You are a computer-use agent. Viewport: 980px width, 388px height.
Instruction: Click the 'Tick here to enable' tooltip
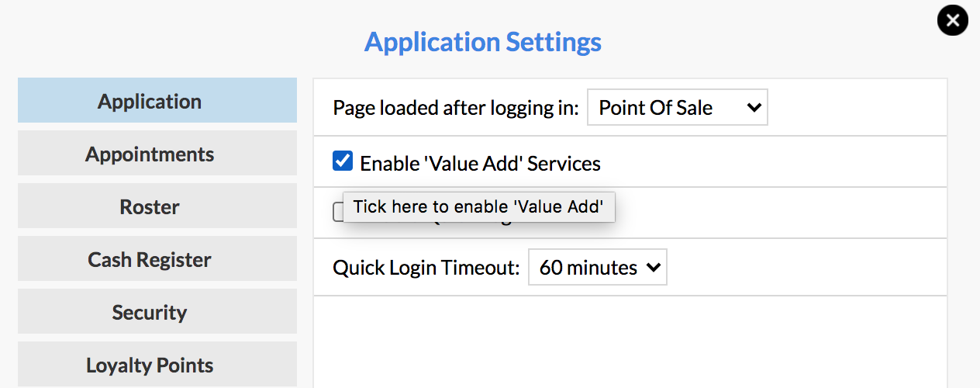[479, 207]
